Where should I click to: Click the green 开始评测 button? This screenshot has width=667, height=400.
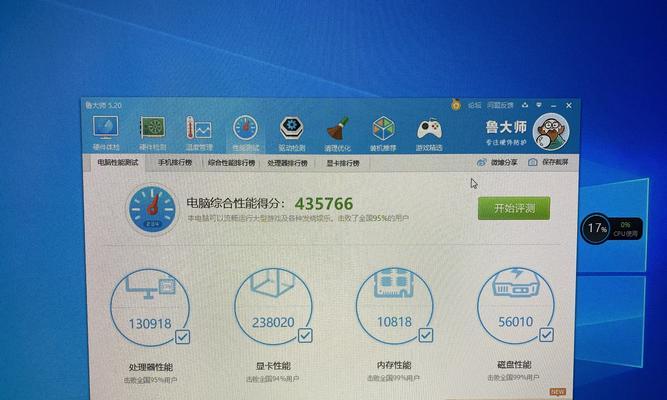pos(514,208)
